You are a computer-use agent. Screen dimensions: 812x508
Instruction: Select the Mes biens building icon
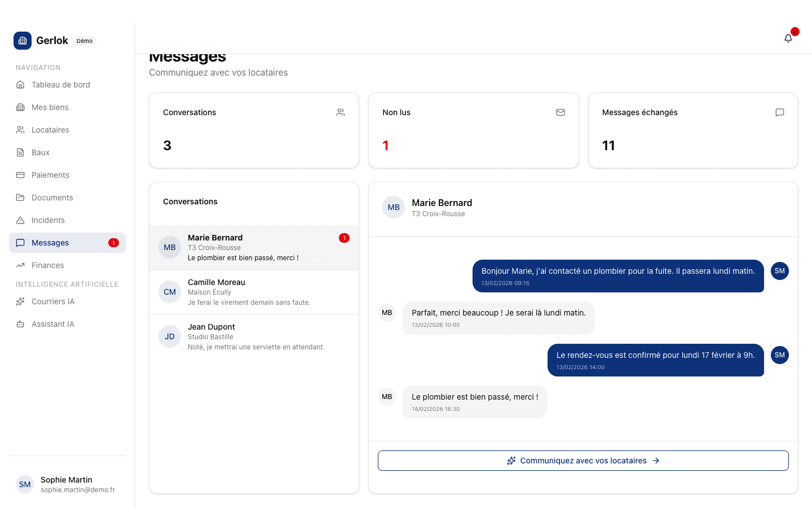[20, 107]
